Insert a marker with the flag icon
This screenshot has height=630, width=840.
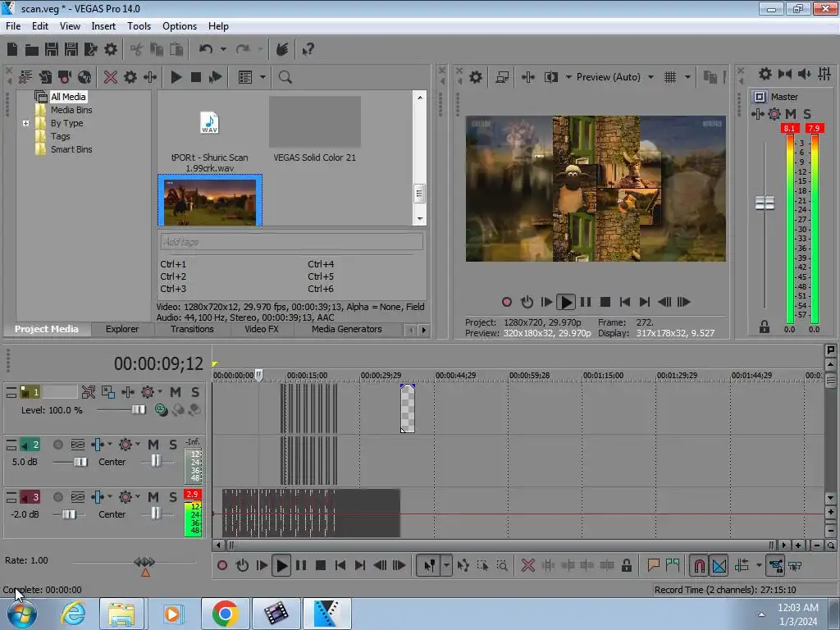point(653,565)
